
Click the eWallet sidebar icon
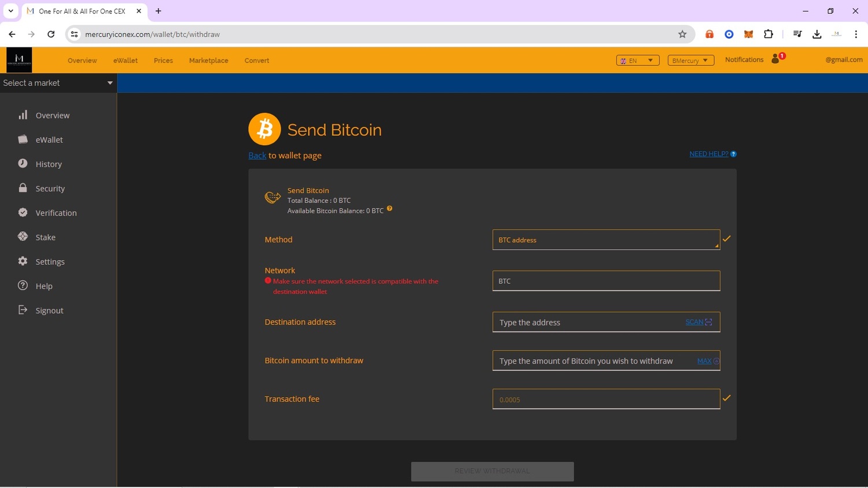[23, 139]
